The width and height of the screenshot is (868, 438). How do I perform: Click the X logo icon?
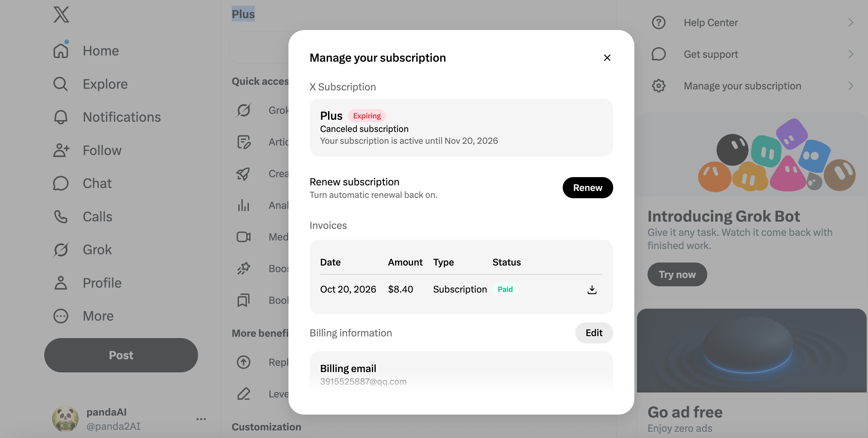tap(61, 15)
